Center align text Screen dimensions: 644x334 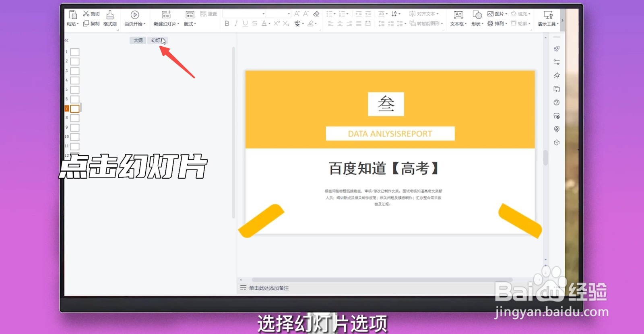pos(340,24)
